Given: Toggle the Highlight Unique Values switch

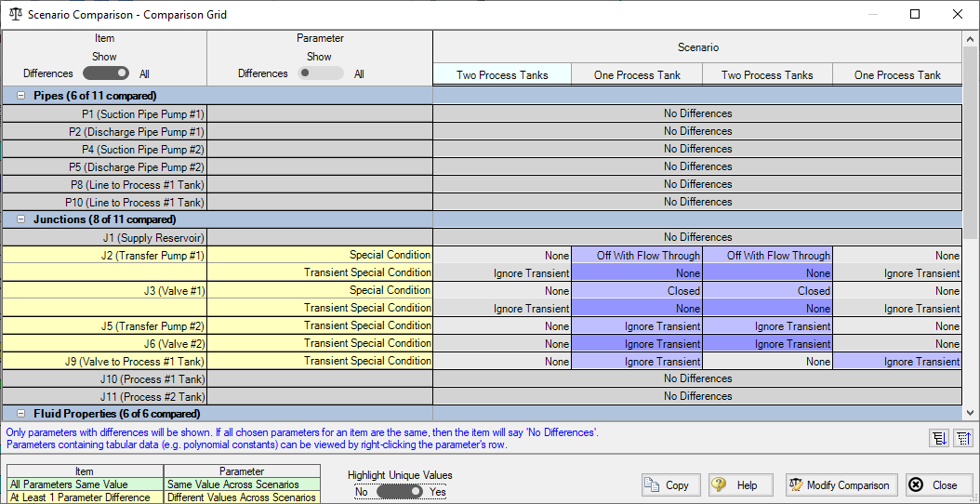Looking at the screenshot, I should 400,491.
